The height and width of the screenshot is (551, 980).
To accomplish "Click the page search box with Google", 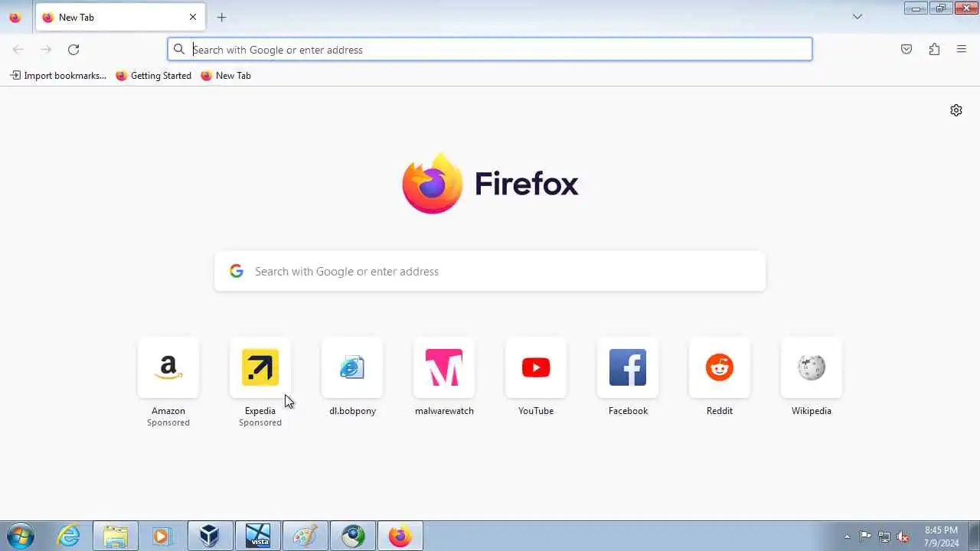I will pos(490,272).
